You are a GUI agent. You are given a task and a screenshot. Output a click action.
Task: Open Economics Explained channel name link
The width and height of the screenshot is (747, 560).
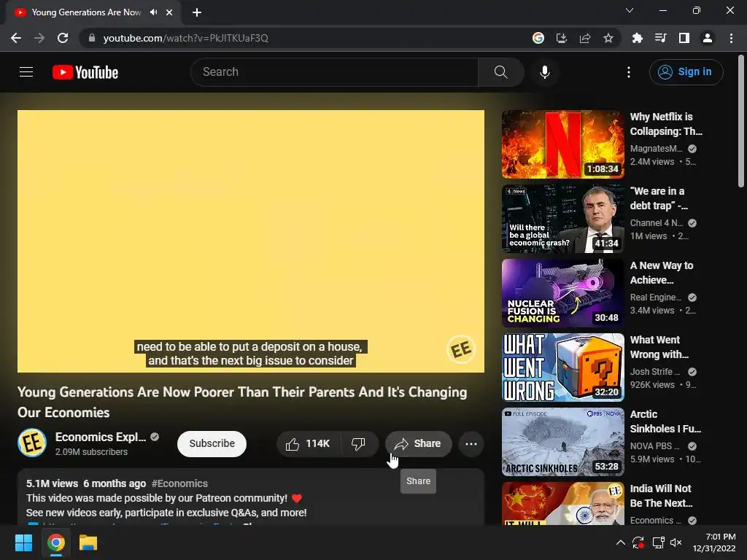101,437
